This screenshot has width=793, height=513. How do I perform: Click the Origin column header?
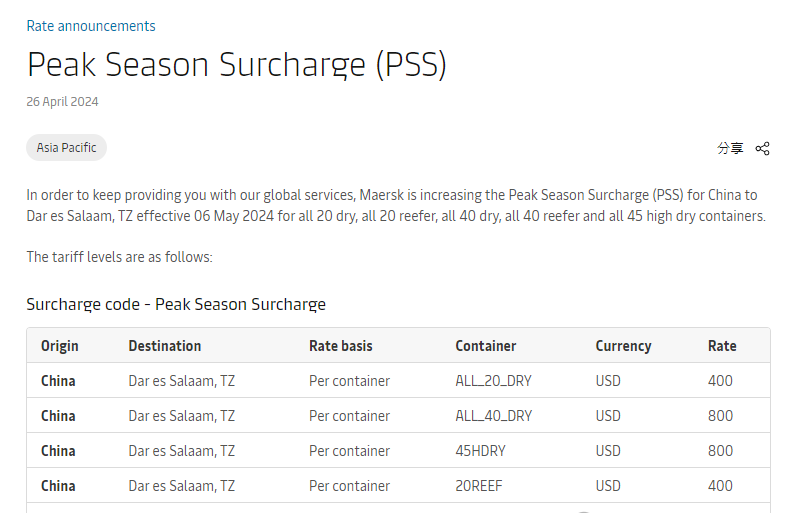click(60, 346)
